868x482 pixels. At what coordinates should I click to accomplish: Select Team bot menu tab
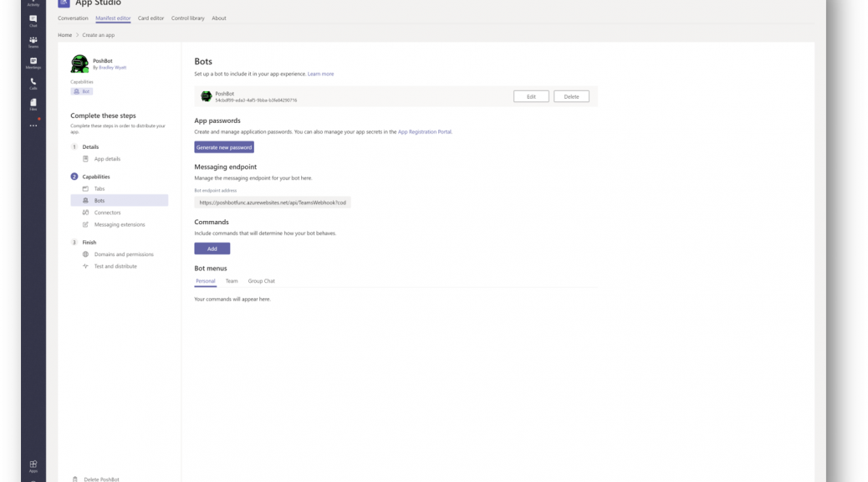coord(232,281)
